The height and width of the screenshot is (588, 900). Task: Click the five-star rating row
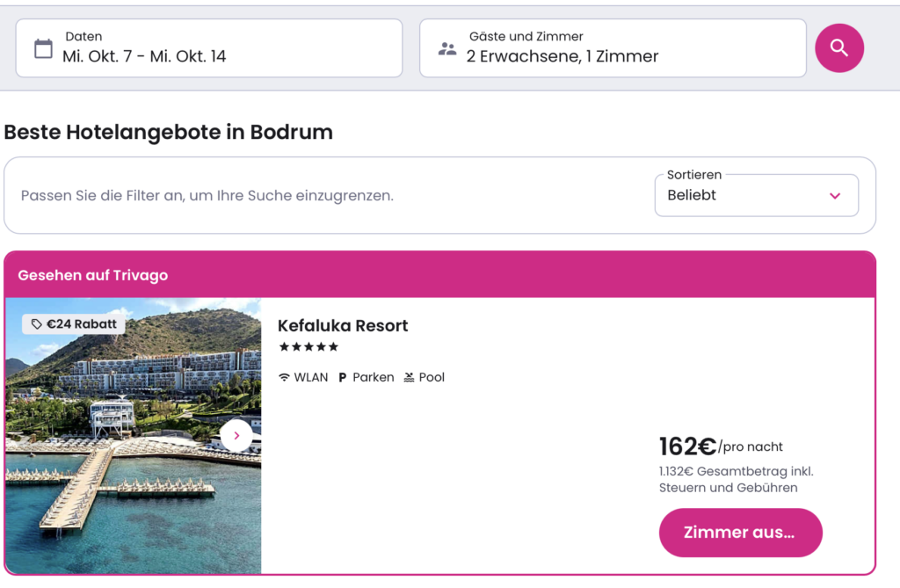[x=308, y=347]
